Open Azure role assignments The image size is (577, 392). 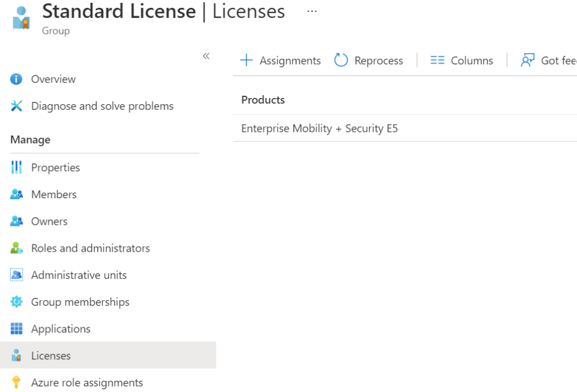pyautogui.click(x=87, y=382)
